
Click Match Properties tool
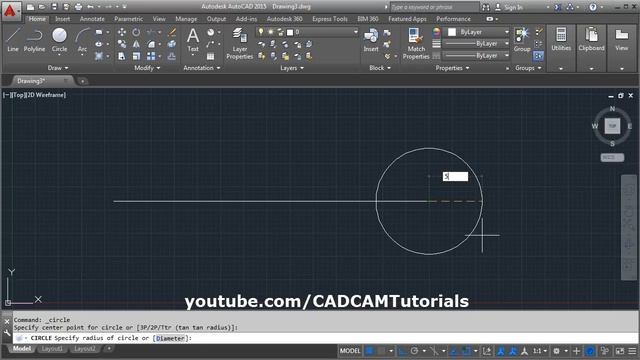tap(416, 43)
